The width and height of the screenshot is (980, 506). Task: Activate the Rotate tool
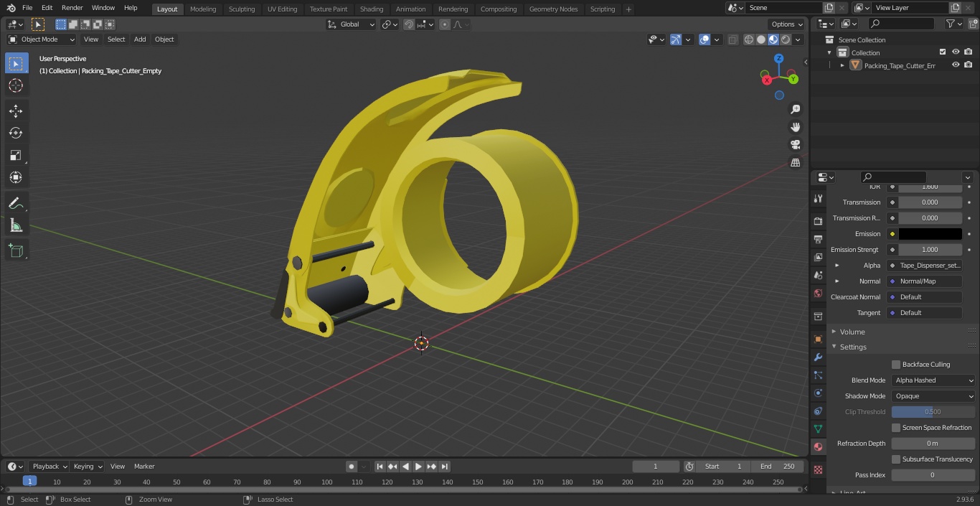(16, 133)
